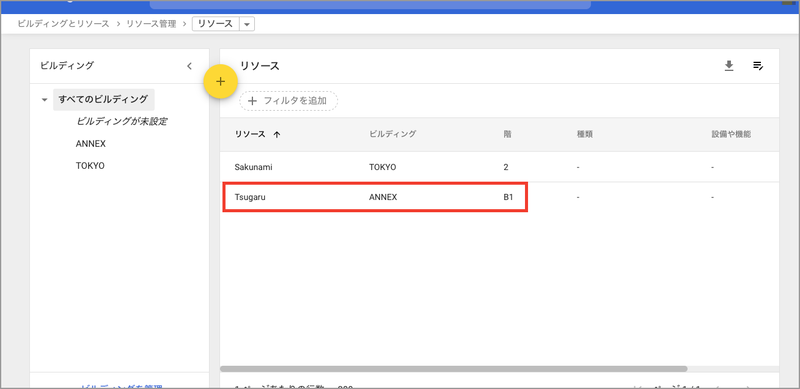Go to ビルディングとリソース breadcrumb
The image size is (800, 389).
point(63,23)
